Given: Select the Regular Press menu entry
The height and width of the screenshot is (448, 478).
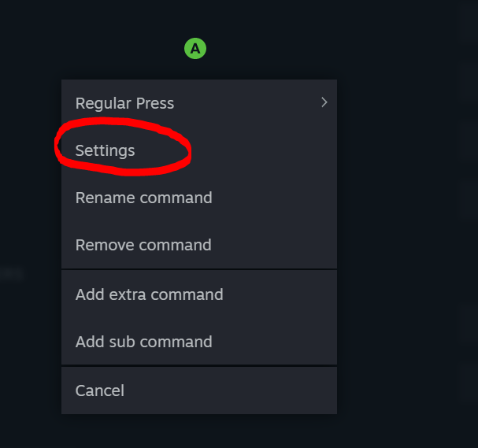Looking at the screenshot, I should coord(125,103).
